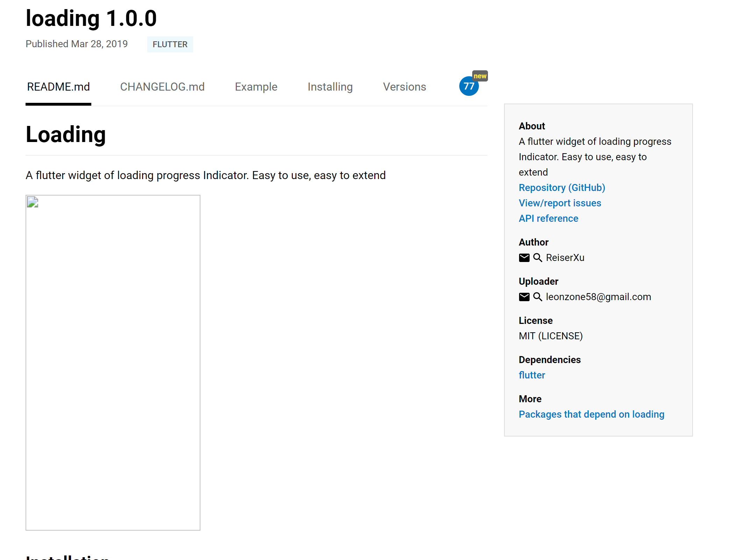
Task: Open the Repository (GitHub) link
Action: (562, 188)
